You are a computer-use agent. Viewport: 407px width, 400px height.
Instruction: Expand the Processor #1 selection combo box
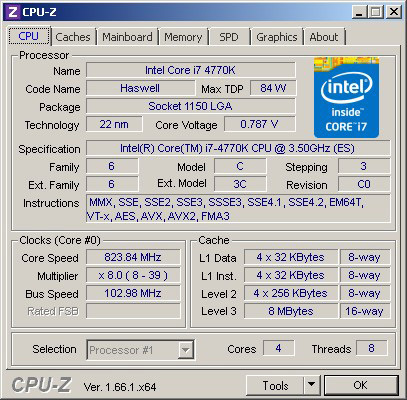click(140, 350)
